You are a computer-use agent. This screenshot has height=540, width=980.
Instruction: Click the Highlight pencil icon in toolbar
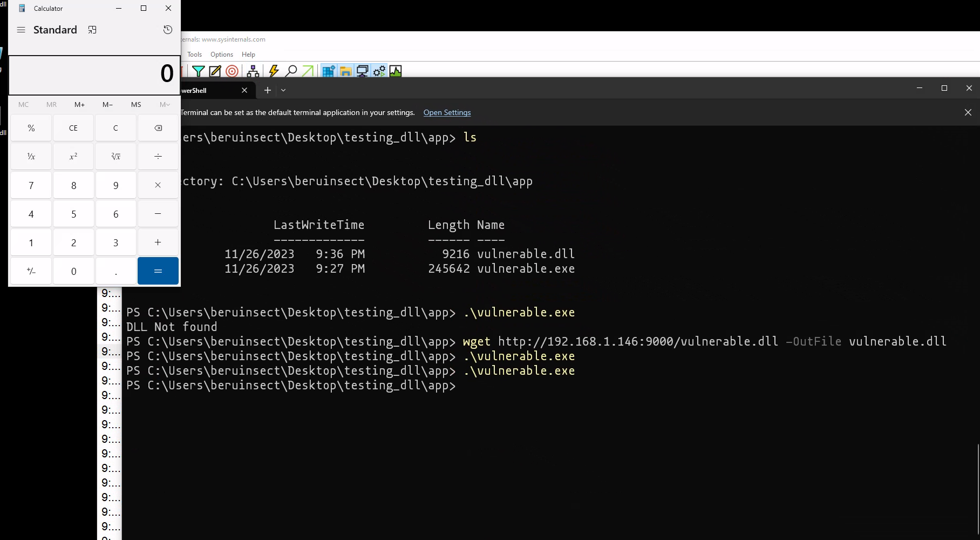click(215, 71)
